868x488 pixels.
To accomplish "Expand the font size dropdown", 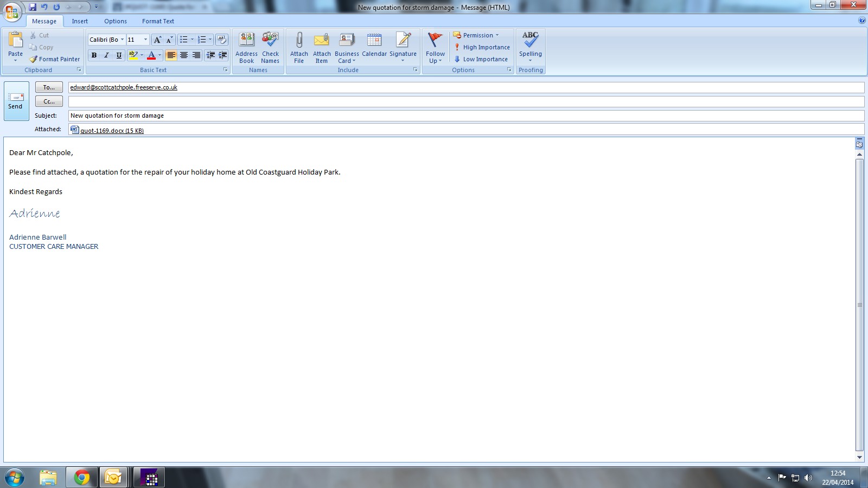I will [145, 40].
